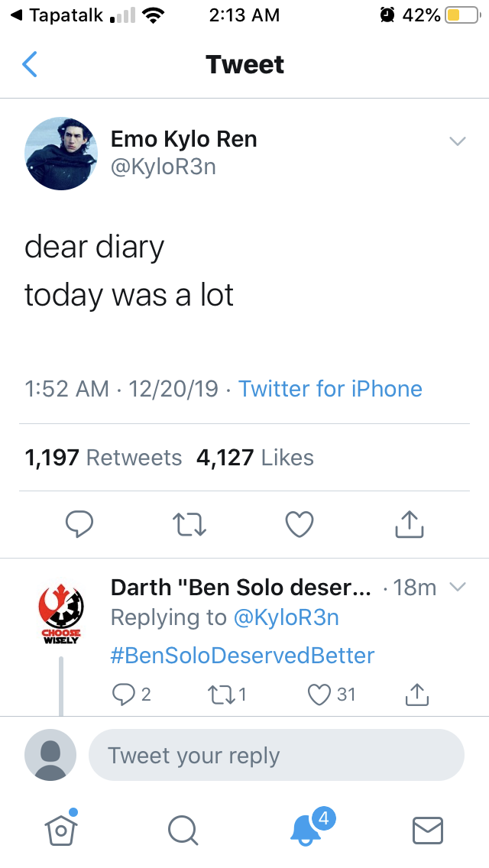This screenshot has height=868, width=489.
Task: Reply to Emo Kylo Ren's tweet
Action: pyautogui.click(x=79, y=523)
